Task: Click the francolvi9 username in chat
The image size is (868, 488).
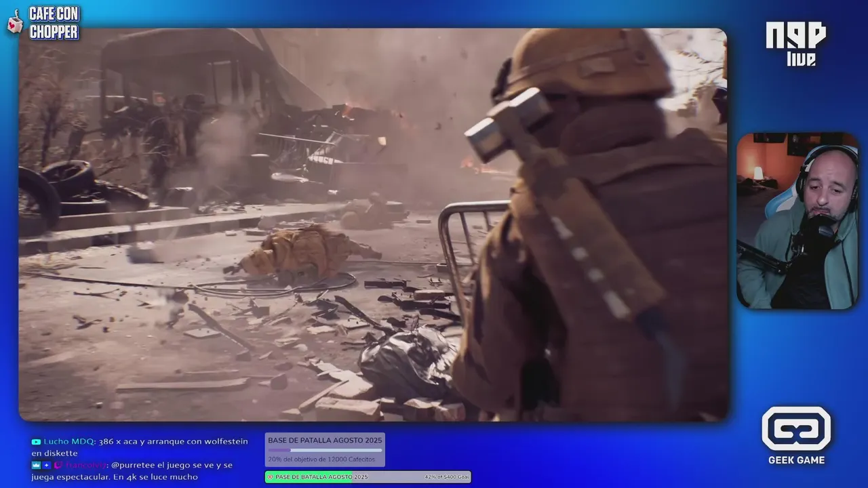Action: [x=85, y=465]
